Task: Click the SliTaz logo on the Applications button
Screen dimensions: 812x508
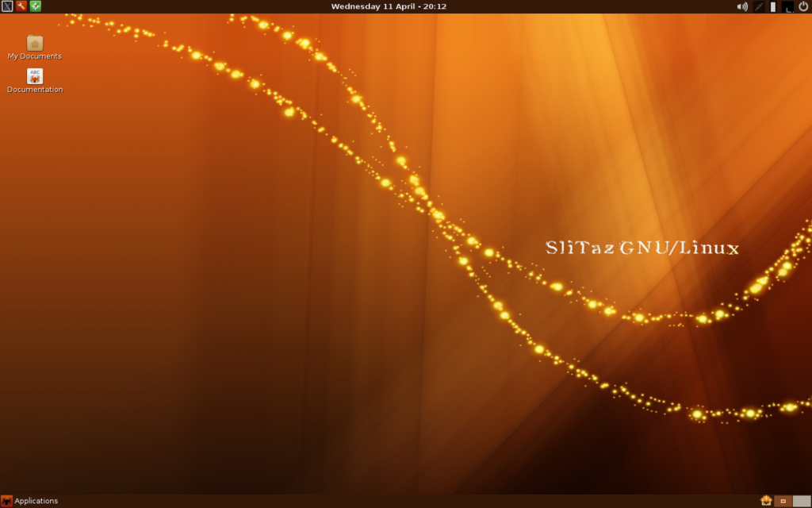Action: pyautogui.click(x=9, y=501)
